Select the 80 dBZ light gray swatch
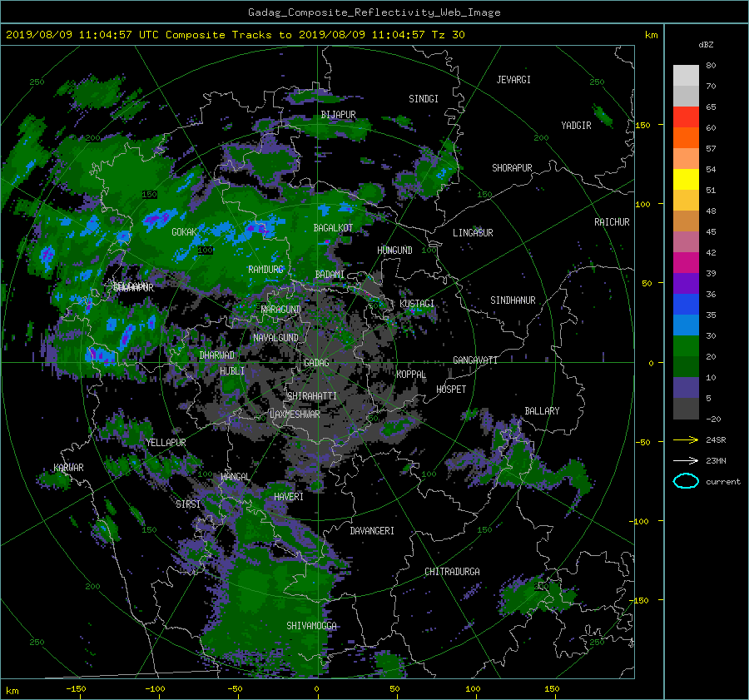This screenshot has height=700, width=749. (686, 76)
